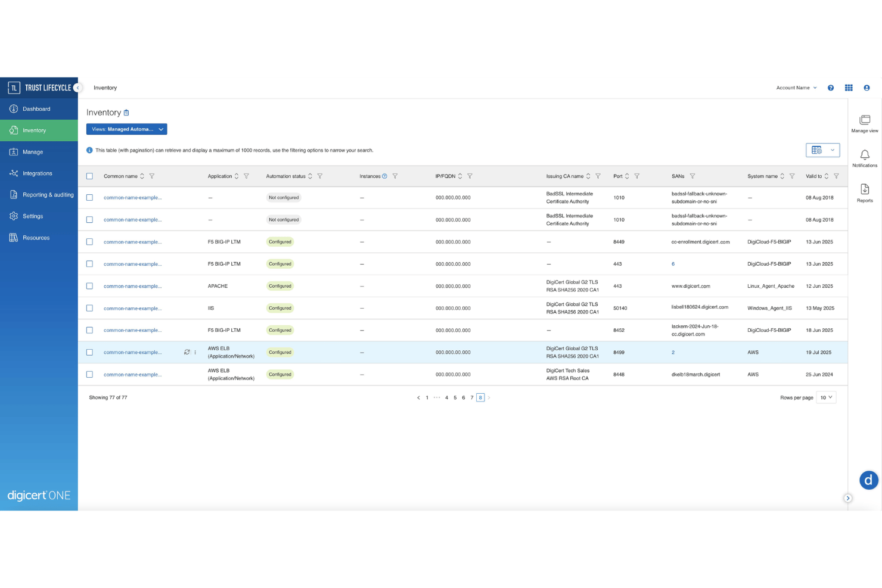Open the Reports panel icon
The image size is (882, 588).
tap(865, 193)
